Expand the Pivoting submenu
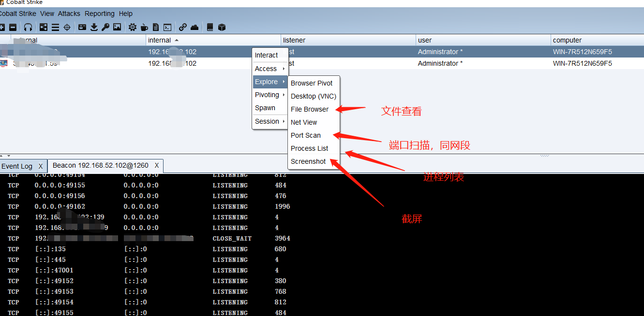644x316 pixels. click(270, 95)
